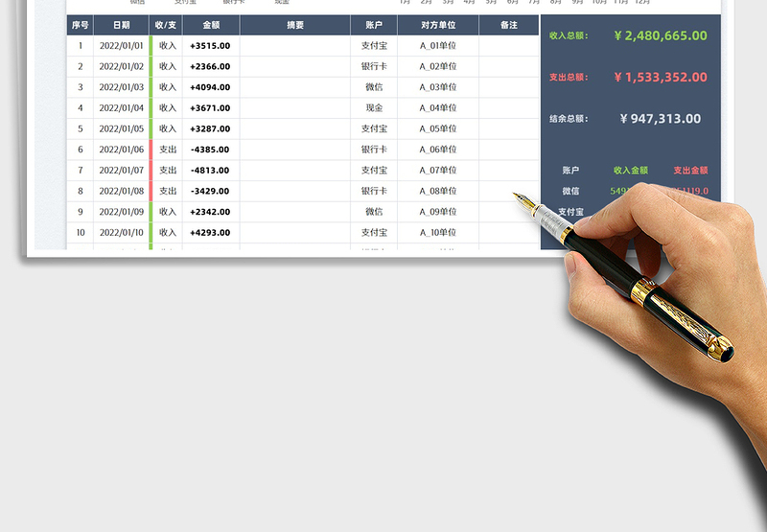Open 收/支 cell in row 6

click(x=168, y=150)
